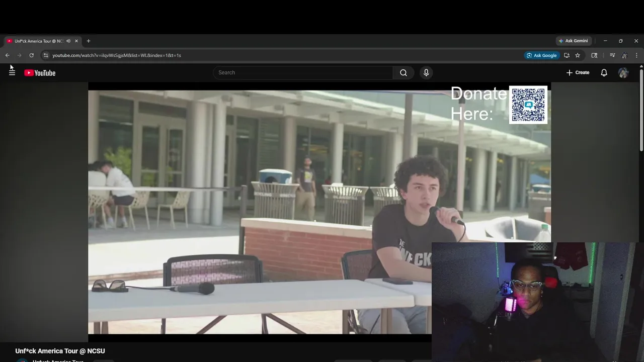Install app icon in address bar

tap(567, 55)
